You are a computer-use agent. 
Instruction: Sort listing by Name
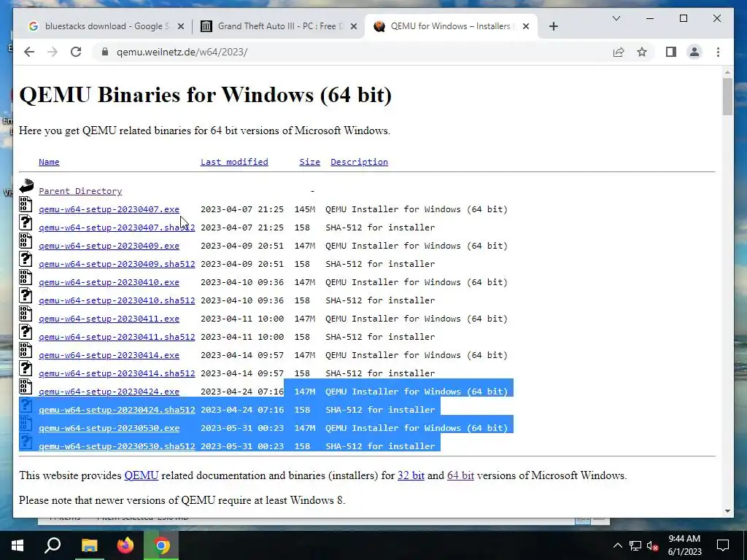pyautogui.click(x=49, y=162)
